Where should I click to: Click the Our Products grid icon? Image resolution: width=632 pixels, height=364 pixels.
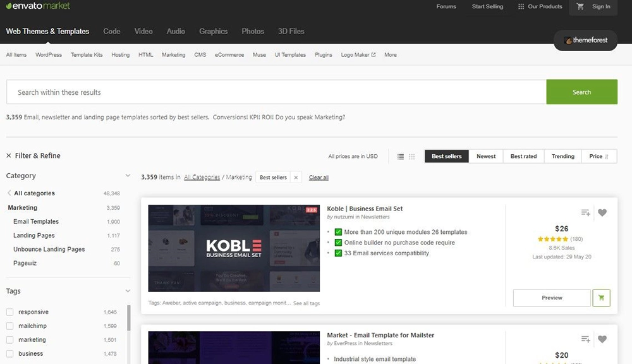tap(521, 6)
